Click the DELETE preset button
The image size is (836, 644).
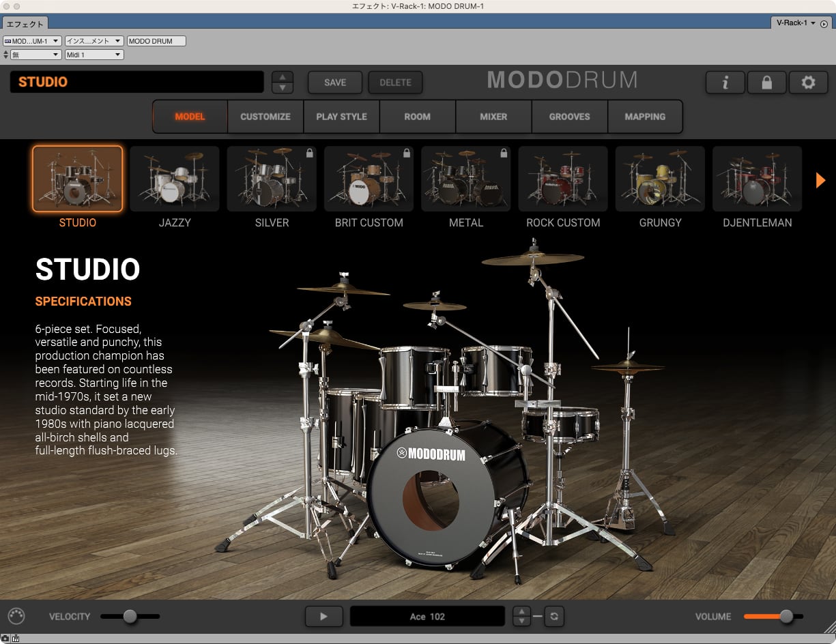(x=395, y=83)
